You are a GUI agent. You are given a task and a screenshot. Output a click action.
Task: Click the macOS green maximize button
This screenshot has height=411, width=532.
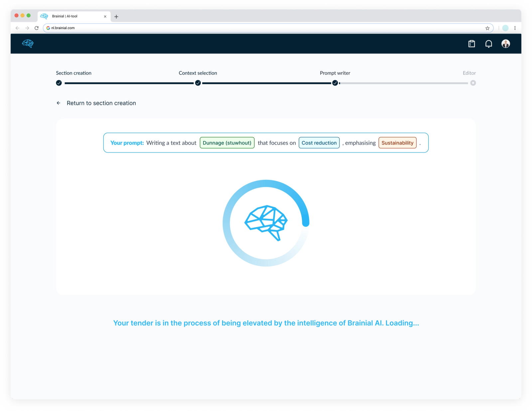point(29,16)
